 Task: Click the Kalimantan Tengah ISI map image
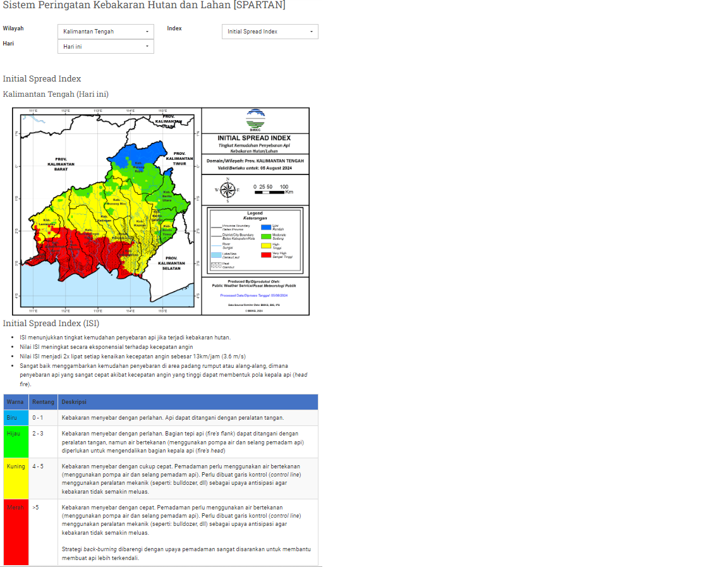161,211
